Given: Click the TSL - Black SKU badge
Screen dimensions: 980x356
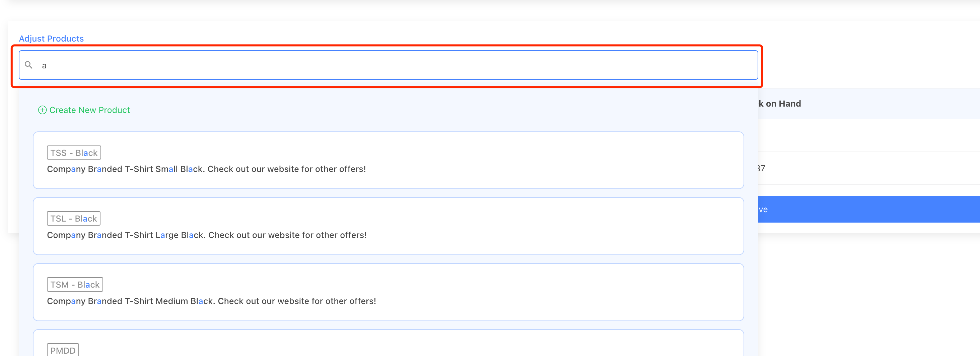Looking at the screenshot, I should (x=73, y=218).
